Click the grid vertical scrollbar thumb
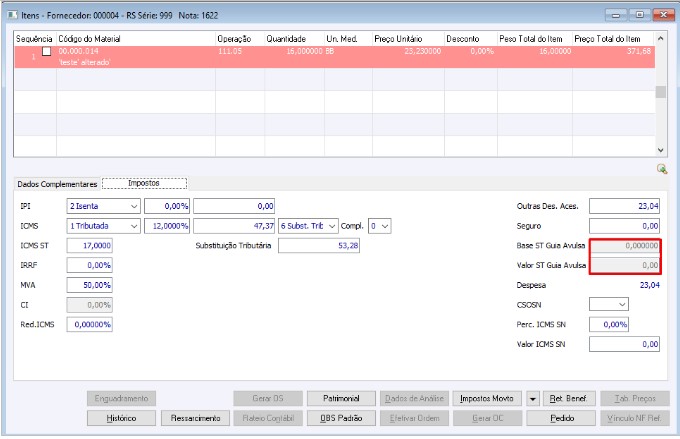The height and width of the screenshot is (439, 680). pos(660,92)
